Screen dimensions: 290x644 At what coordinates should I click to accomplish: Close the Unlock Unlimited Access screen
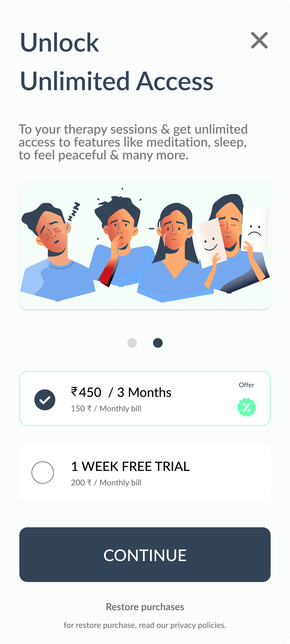tap(259, 40)
